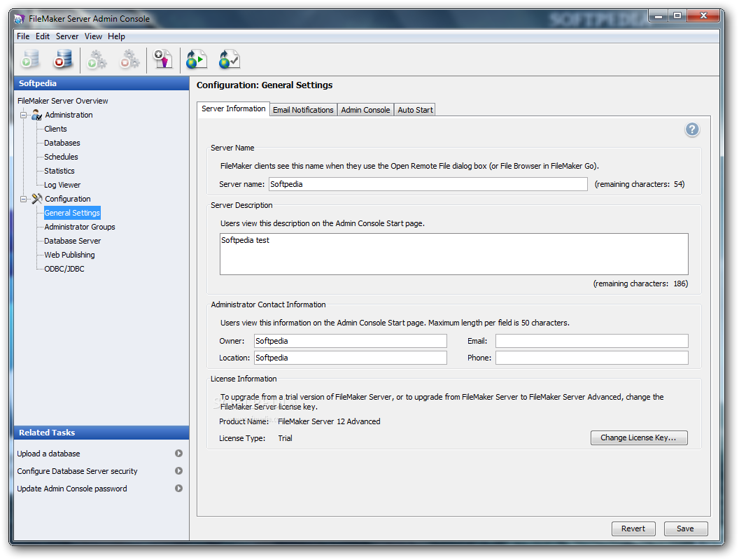Image resolution: width=739 pixels, height=560 pixels.
Task: Click 'Configuration: General Settings' heading
Action: (265, 85)
